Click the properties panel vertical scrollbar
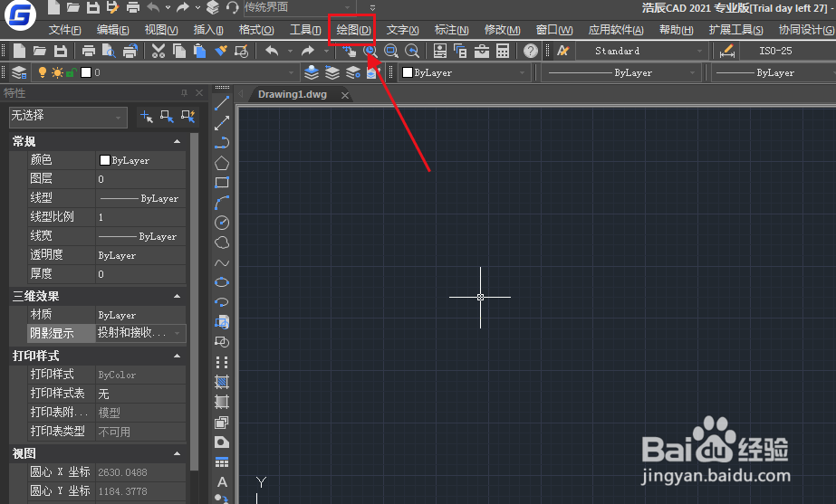Viewport: 836px width, 504px height. tap(194, 301)
